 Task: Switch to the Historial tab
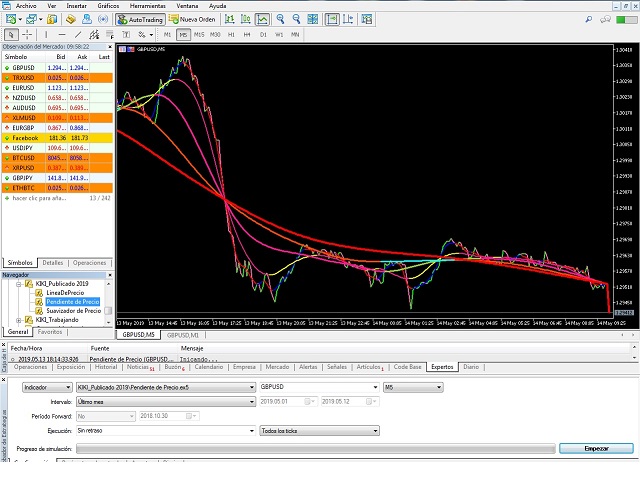coord(104,367)
